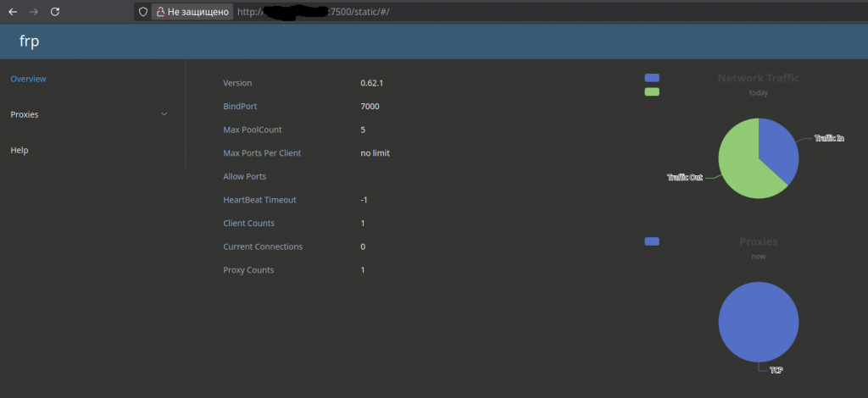Open the Help menu item
Screen dimensions: 868x398
click(x=19, y=151)
